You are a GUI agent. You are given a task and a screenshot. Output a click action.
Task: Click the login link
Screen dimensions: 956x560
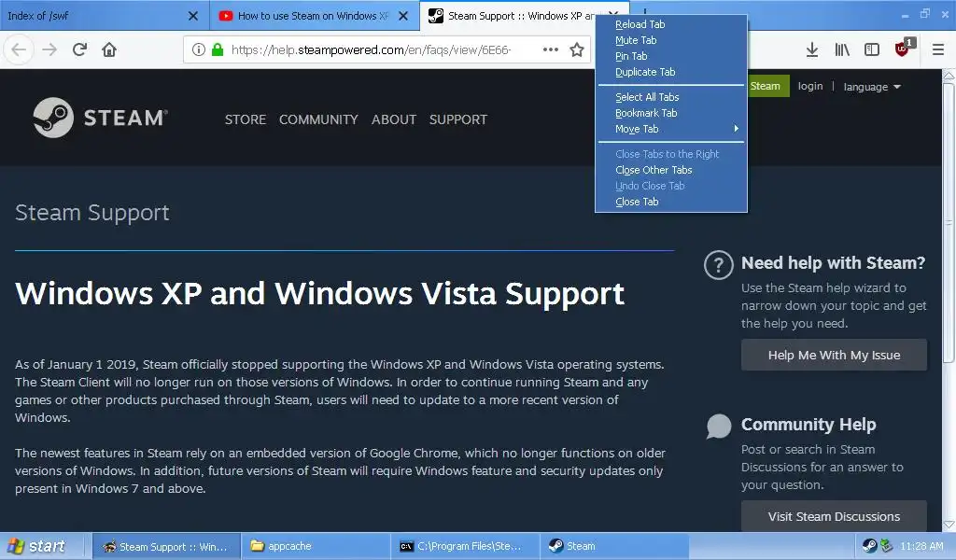click(810, 86)
